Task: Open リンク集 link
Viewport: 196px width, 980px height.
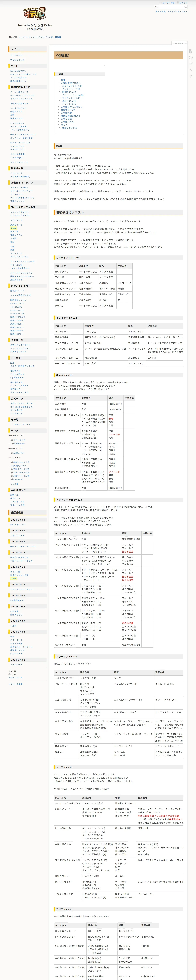Action: (15, 484)
